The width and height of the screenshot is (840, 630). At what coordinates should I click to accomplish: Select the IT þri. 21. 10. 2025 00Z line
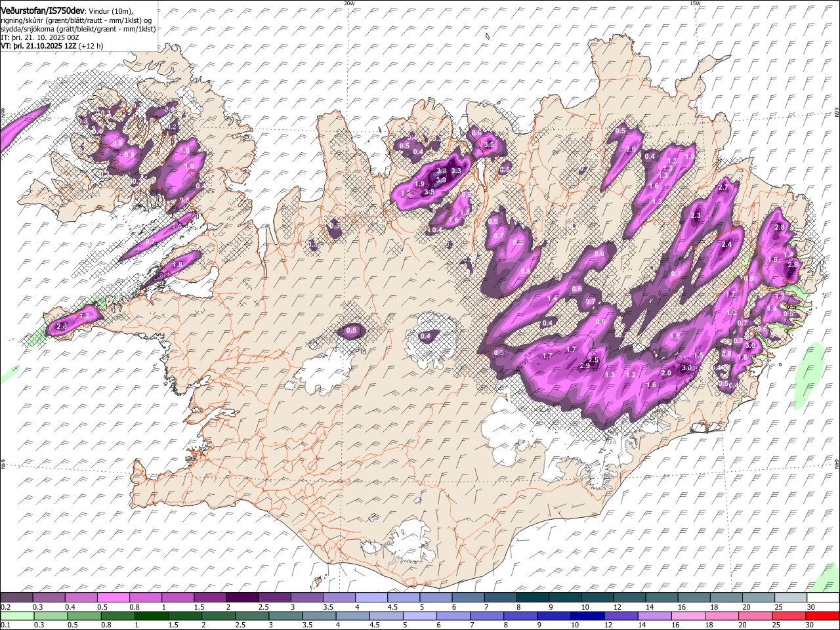[40, 37]
